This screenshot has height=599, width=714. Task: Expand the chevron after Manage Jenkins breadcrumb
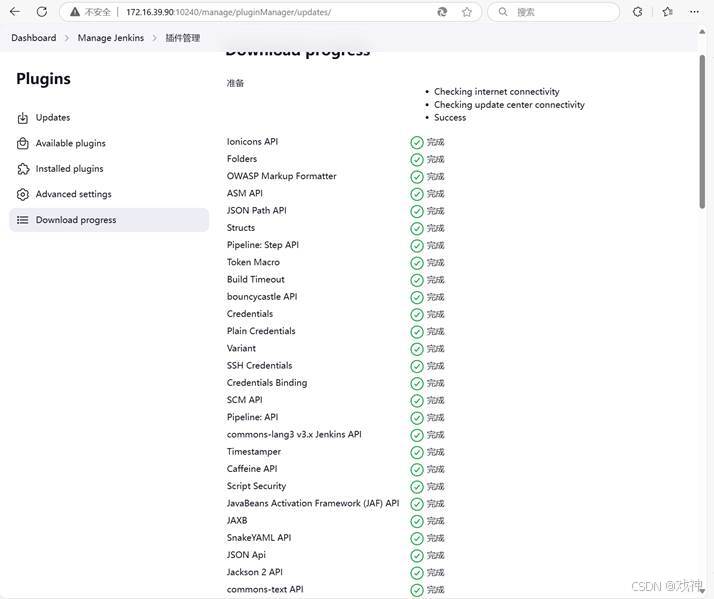154,38
